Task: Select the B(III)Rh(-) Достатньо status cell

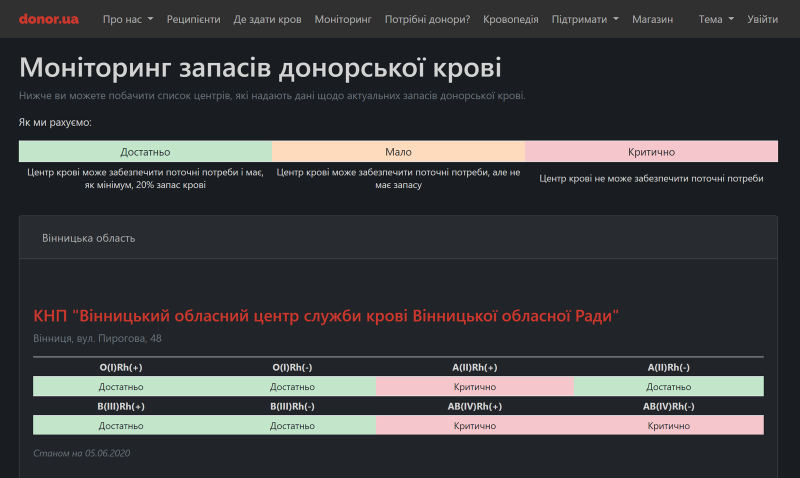Action: point(292,425)
